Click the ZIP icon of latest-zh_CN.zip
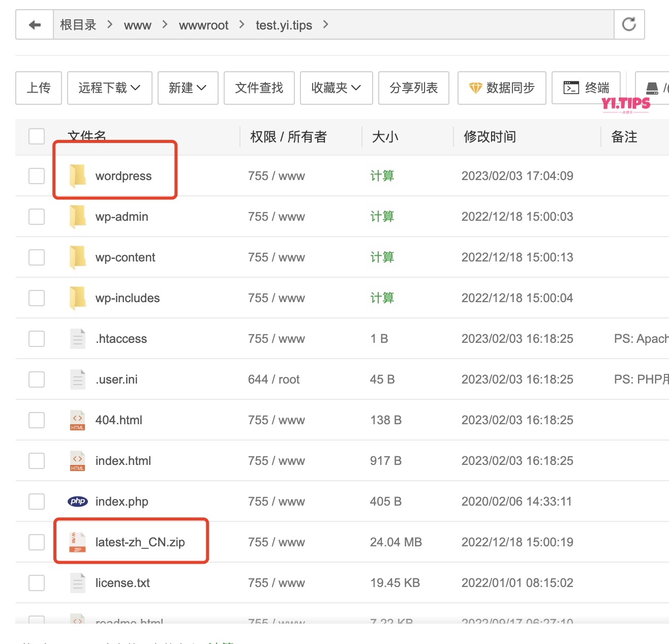The height and width of the screenshot is (644, 669). pos(77,541)
